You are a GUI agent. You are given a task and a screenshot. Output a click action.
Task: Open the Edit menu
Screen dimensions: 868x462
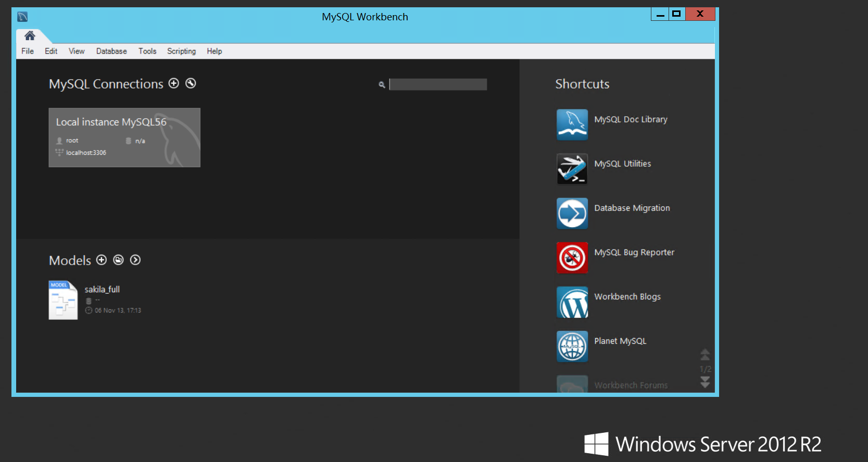pos(51,51)
